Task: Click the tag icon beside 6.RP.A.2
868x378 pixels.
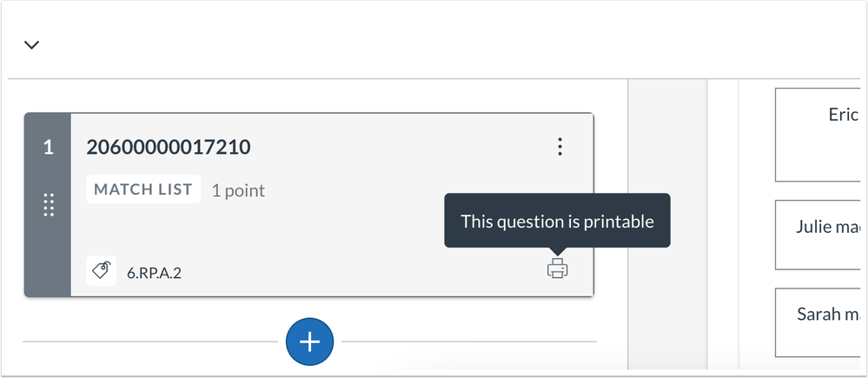Action: point(101,271)
